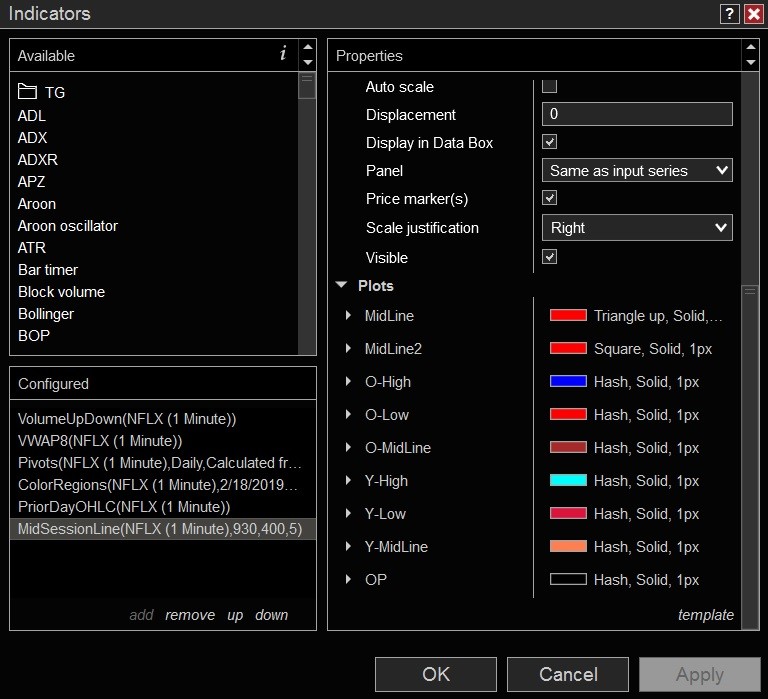Click the help question mark button
This screenshot has width=768, height=699.
tap(729, 14)
